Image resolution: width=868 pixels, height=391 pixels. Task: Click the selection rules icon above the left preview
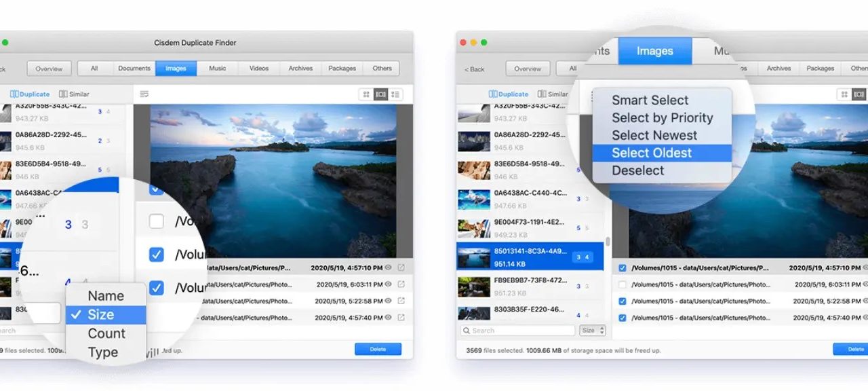point(144,94)
